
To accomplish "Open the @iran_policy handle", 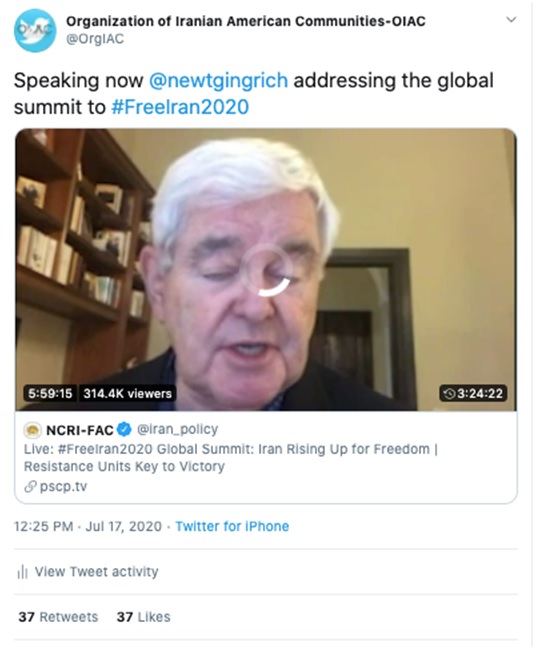I will (177, 430).
